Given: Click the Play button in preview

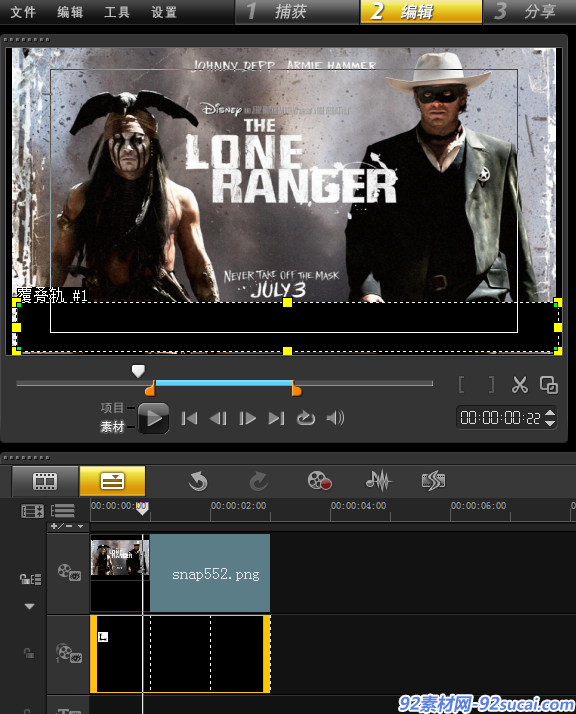Looking at the screenshot, I should pos(153,418).
